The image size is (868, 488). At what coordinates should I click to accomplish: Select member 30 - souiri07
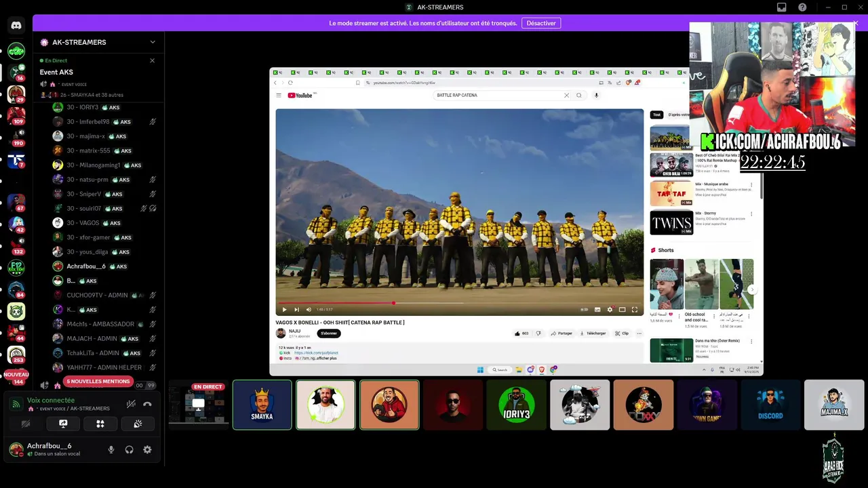pos(104,209)
